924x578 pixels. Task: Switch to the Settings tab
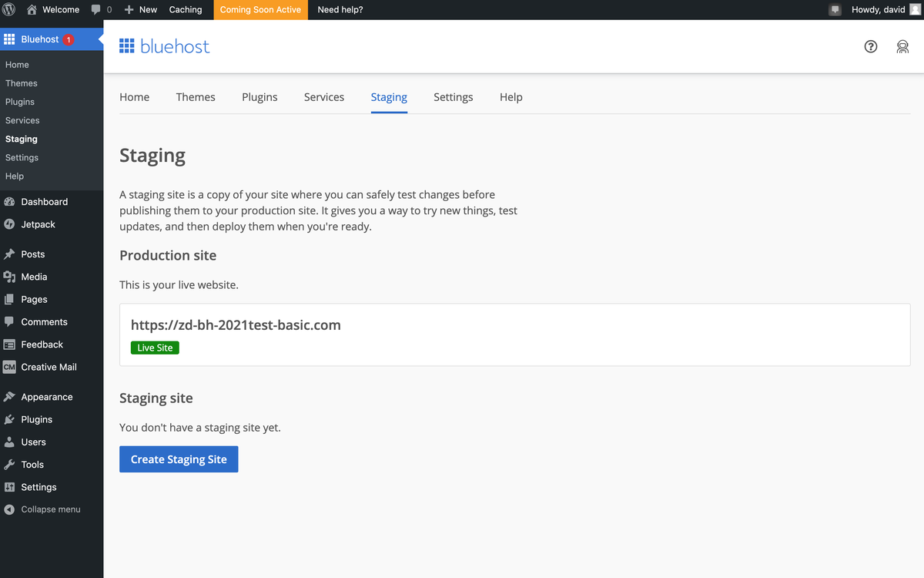click(x=454, y=97)
